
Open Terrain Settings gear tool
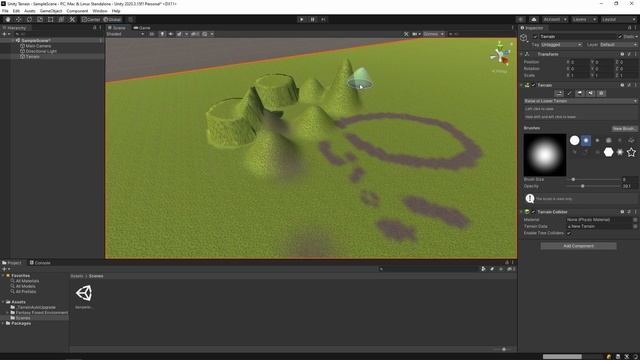[601, 93]
